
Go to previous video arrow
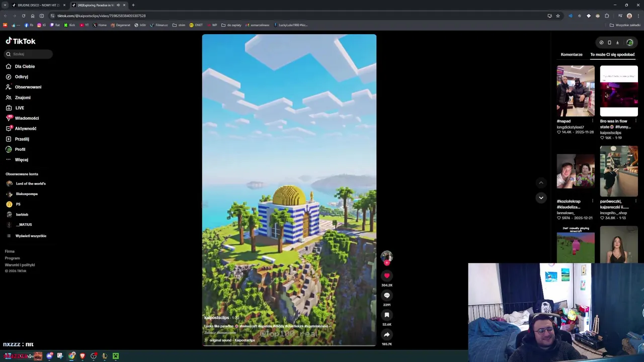[x=541, y=183]
